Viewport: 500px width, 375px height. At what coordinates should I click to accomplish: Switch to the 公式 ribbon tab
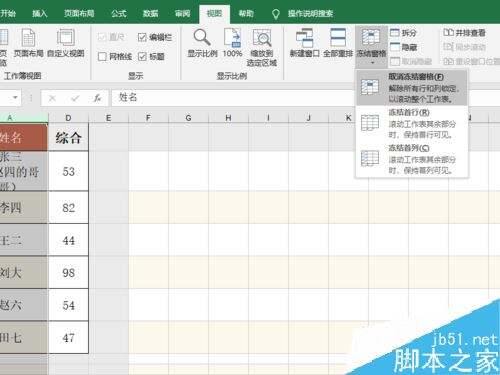[x=118, y=14]
